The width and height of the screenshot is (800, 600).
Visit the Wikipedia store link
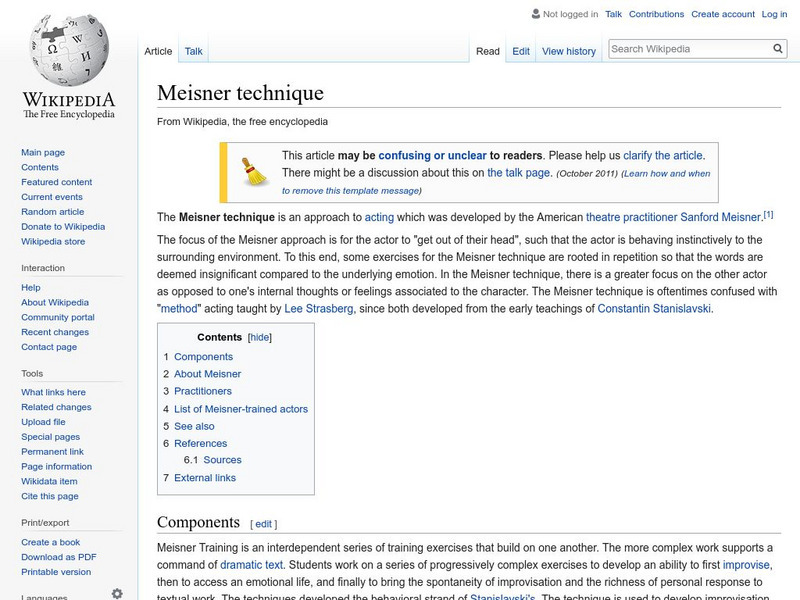click(53, 241)
